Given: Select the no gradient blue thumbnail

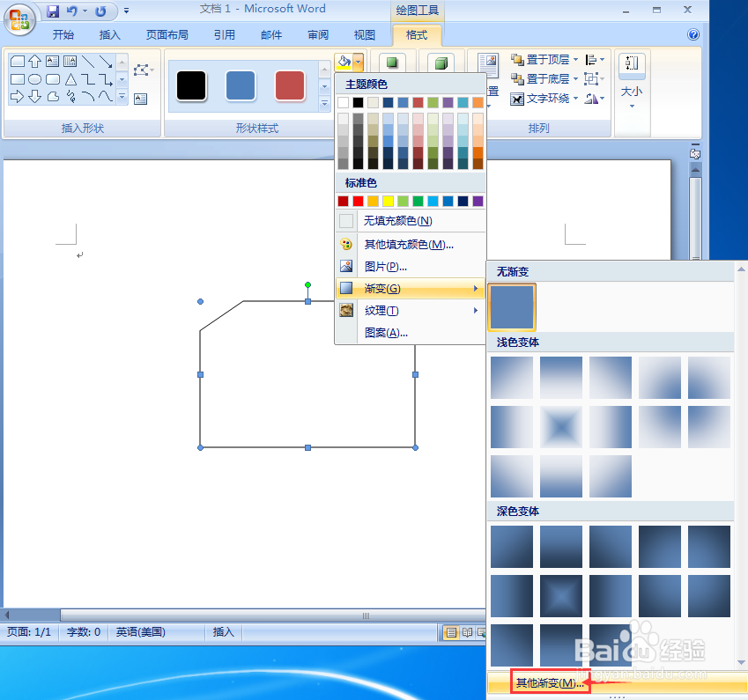Looking at the screenshot, I should tap(512, 307).
